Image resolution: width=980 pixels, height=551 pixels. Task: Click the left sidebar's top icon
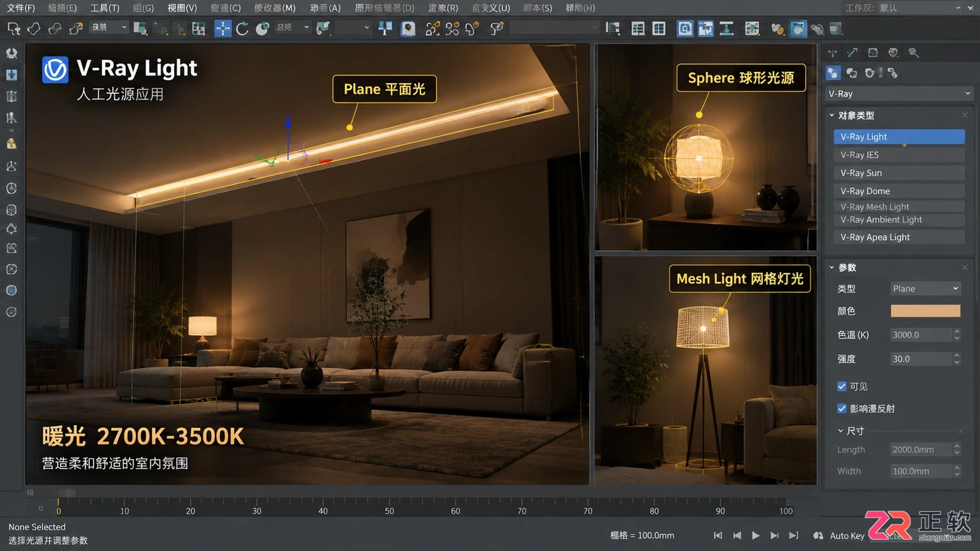click(12, 53)
